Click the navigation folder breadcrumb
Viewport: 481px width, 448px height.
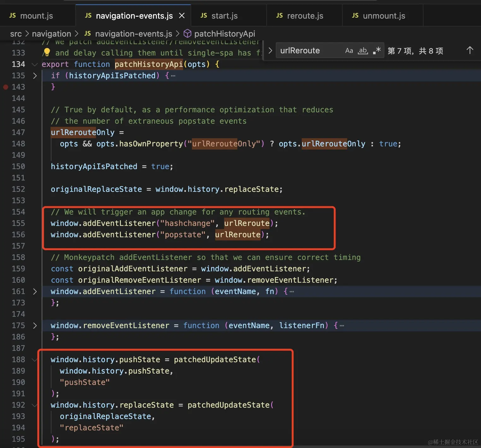[x=51, y=34]
